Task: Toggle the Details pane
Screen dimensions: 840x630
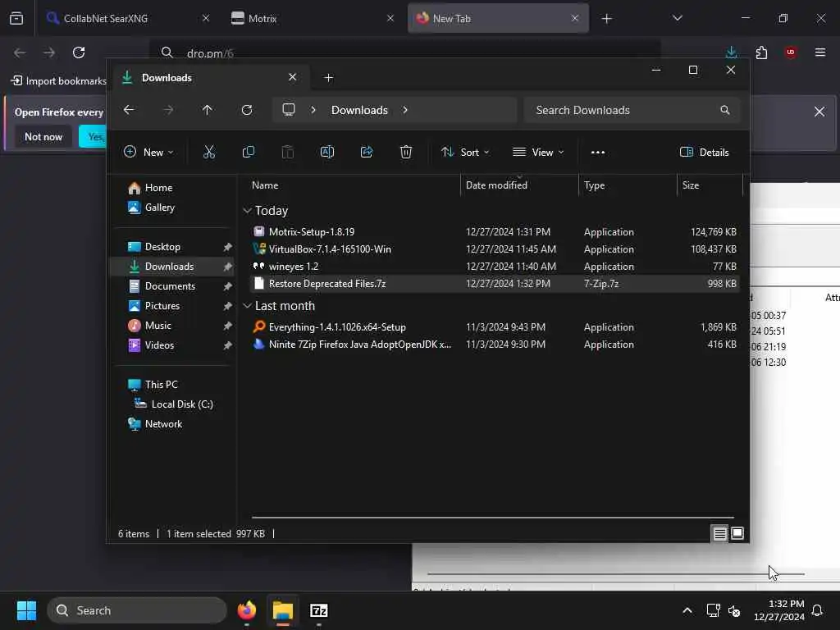Action: click(x=704, y=152)
